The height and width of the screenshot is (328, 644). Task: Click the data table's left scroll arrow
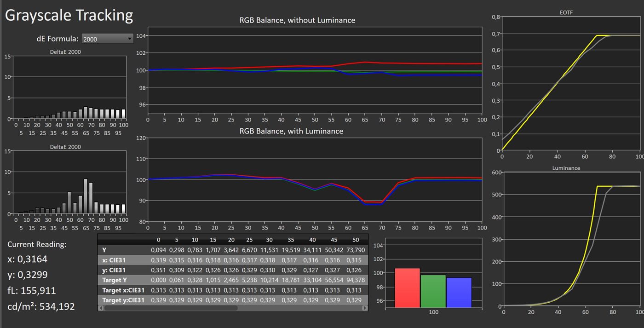point(101,308)
